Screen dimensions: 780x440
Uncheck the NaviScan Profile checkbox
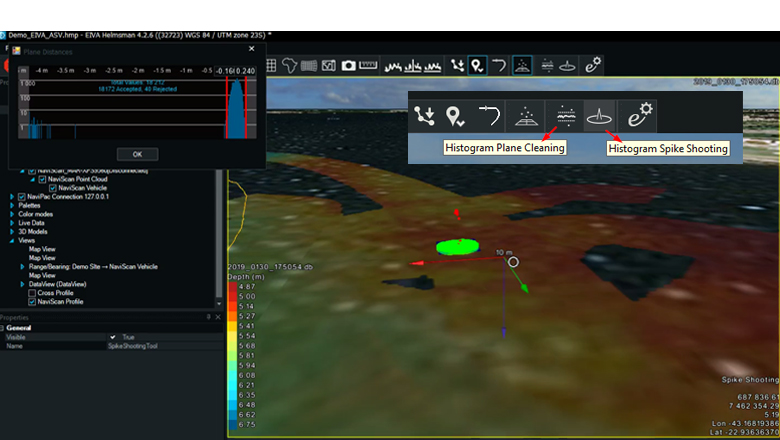click(x=32, y=301)
